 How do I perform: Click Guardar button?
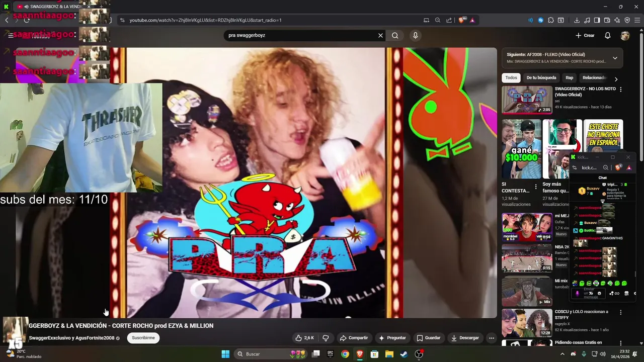coord(428,338)
